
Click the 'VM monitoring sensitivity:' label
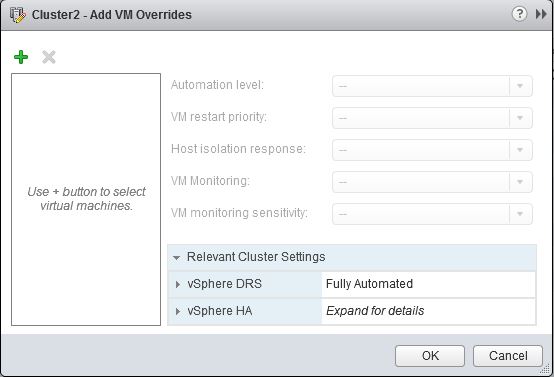pyautogui.click(x=239, y=213)
